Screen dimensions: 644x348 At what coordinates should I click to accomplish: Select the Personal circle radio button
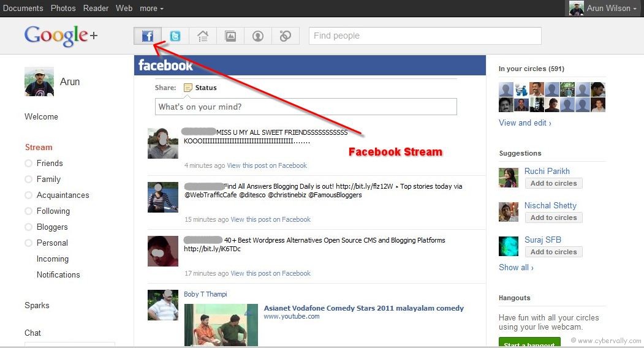point(28,243)
